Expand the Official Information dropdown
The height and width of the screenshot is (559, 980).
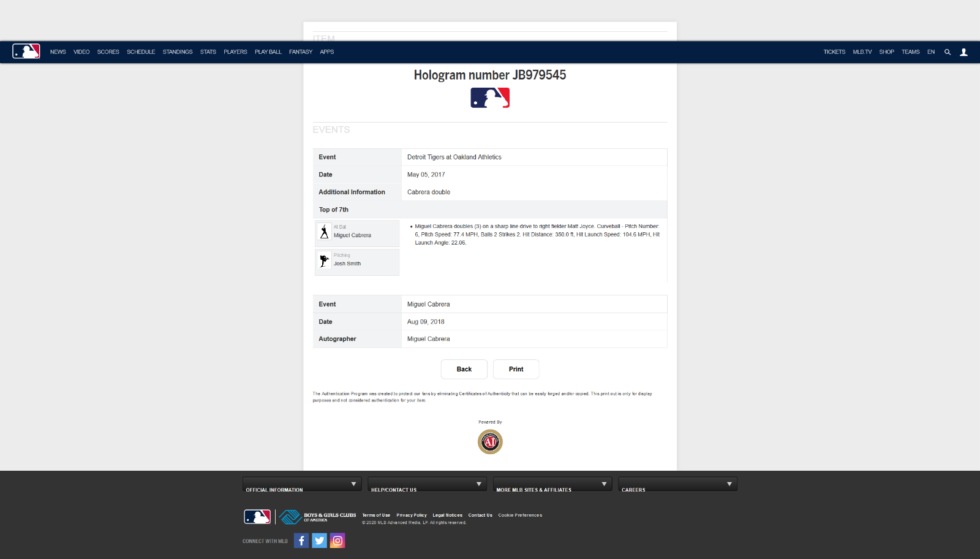click(301, 484)
